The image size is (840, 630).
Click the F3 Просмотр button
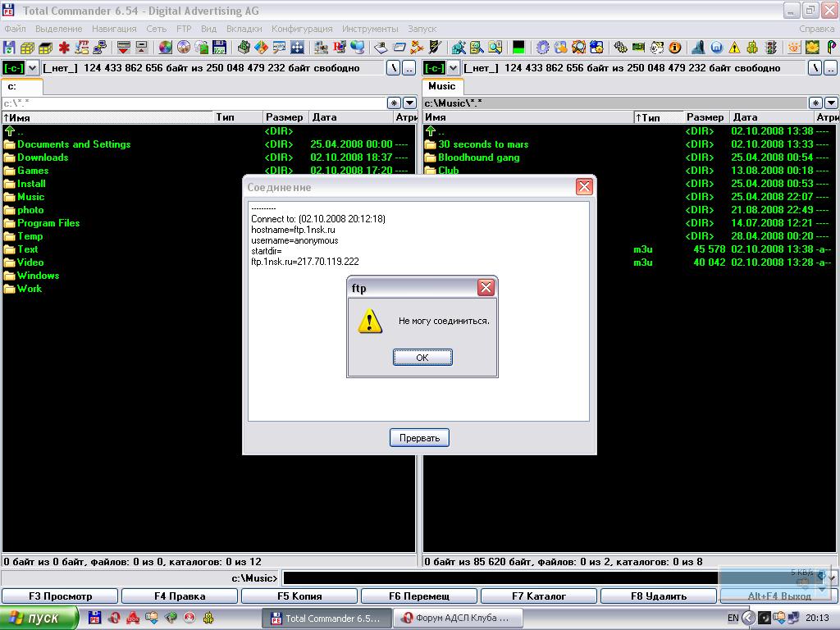pyautogui.click(x=60, y=596)
